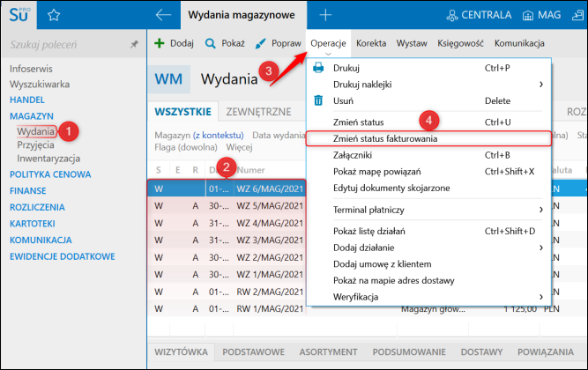
Task: Open the POWIĄZANIA bottom tab
Action: (x=546, y=352)
